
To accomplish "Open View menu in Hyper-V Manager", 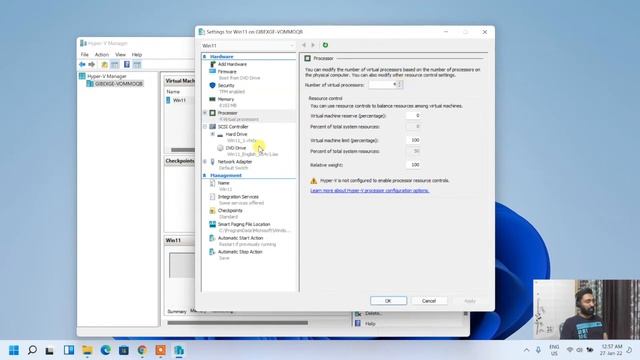I will [x=120, y=54].
